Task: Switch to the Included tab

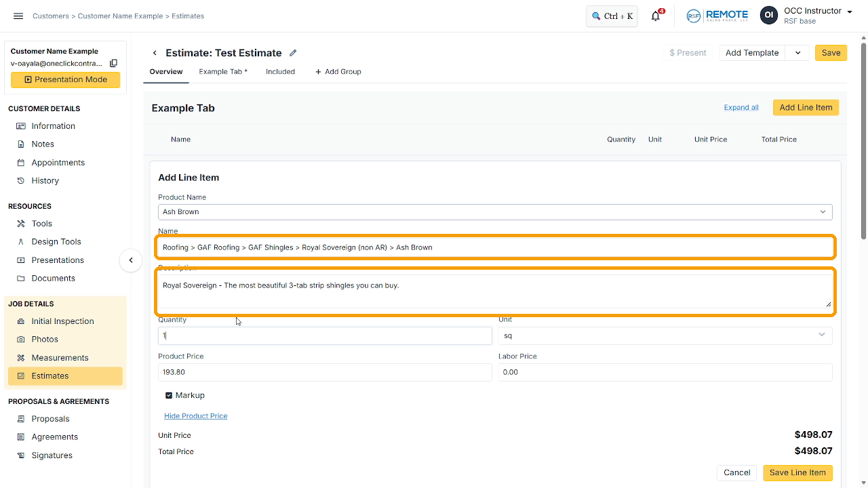Action: click(x=280, y=72)
